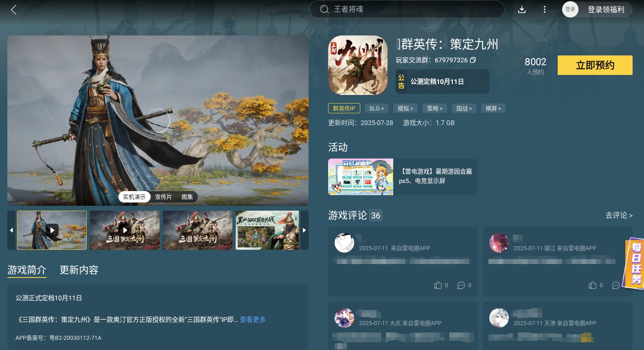Click the 公测正式定档10月11日 intro line

[x=49, y=298]
